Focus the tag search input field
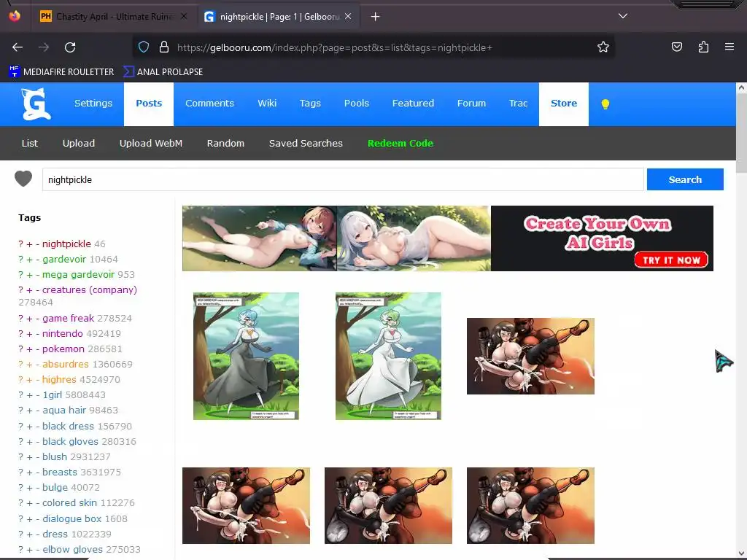 (343, 179)
